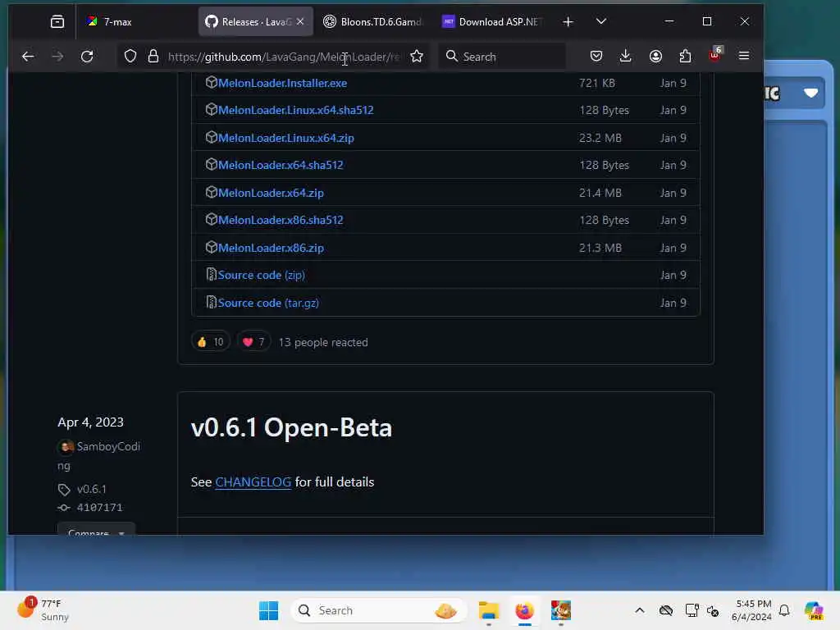
Task: Open Firefox from the taskbar
Action: pyautogui.click(x=524, y=610)
